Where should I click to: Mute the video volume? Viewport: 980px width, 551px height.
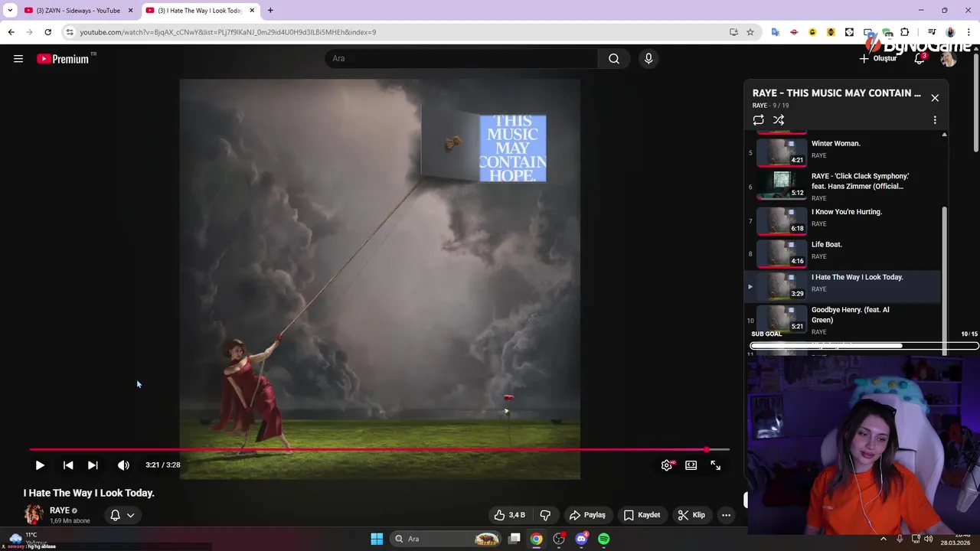coord(123,465)
